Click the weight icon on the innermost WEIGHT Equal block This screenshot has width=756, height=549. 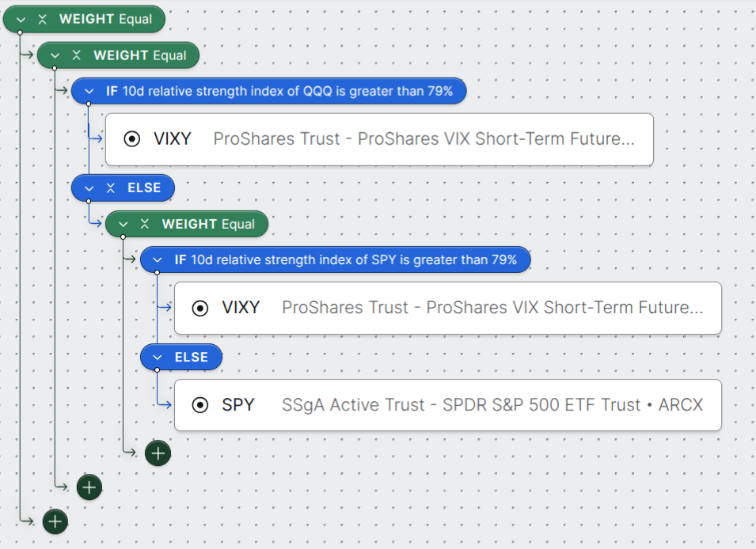coord(145,225)
